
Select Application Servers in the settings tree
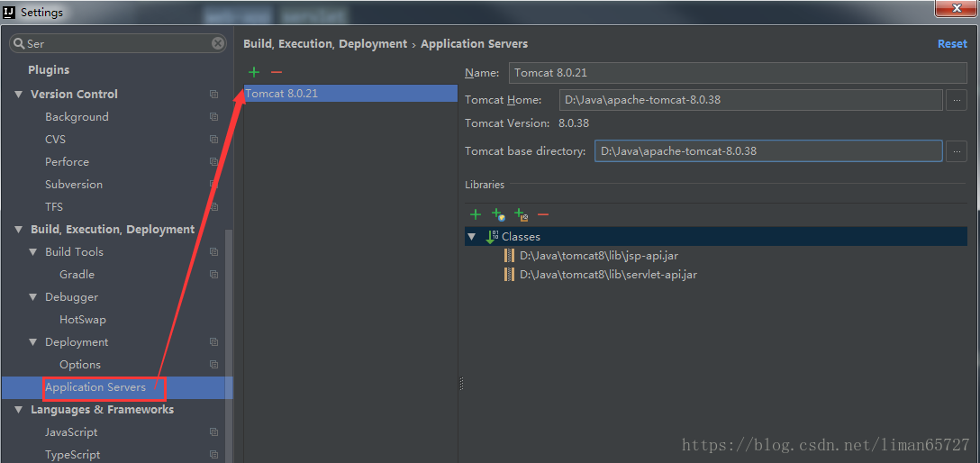point(95,387)
